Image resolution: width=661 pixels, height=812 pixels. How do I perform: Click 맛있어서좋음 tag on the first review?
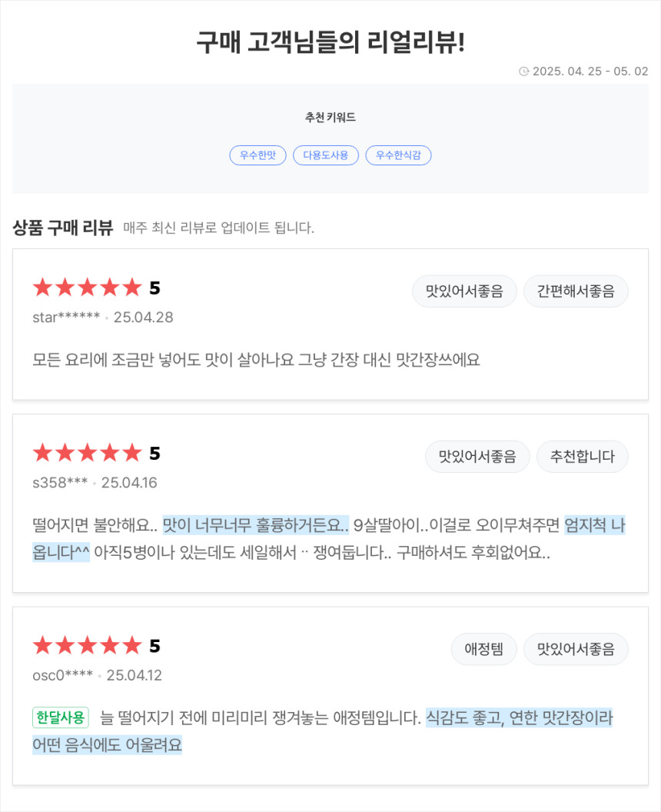(464, 291)
